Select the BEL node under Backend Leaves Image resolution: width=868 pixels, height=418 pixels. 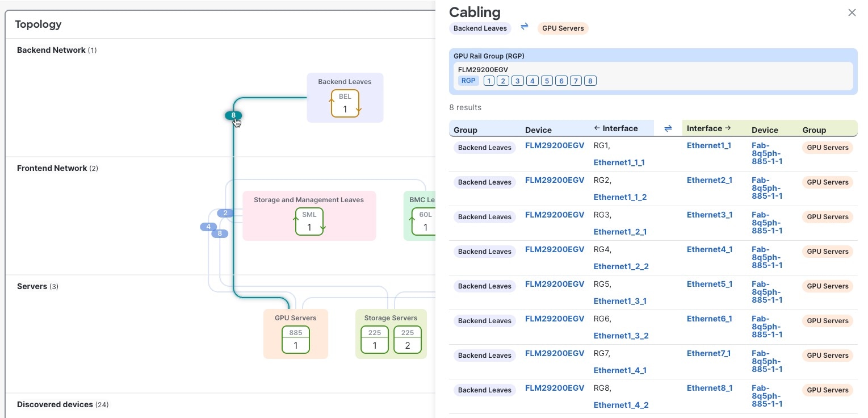[345, 103]
